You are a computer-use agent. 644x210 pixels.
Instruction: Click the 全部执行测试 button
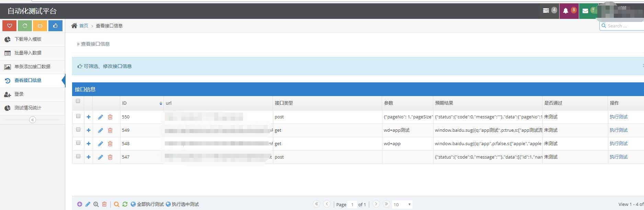tap(147, 204)
